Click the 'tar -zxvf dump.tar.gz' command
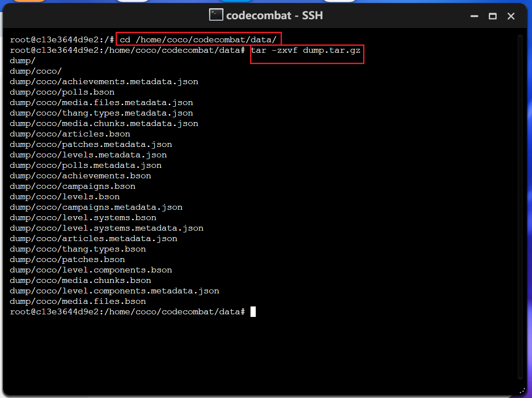The height and width of the screenshot is (398, 532). tap(306, 50)
